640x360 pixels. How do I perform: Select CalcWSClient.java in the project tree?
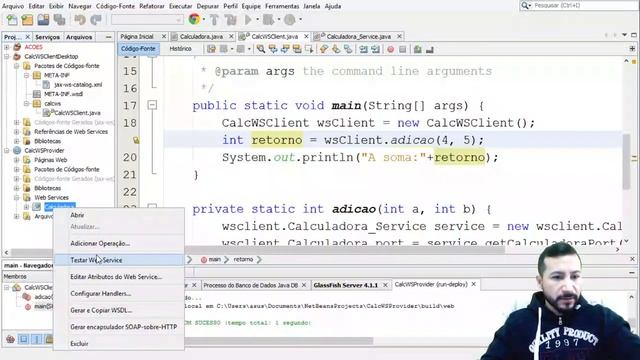click(x=77, y=113)
